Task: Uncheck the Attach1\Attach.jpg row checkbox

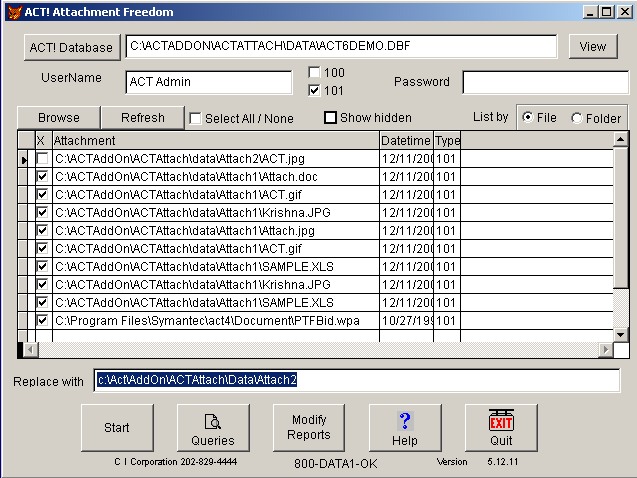Action: [42, 230]
